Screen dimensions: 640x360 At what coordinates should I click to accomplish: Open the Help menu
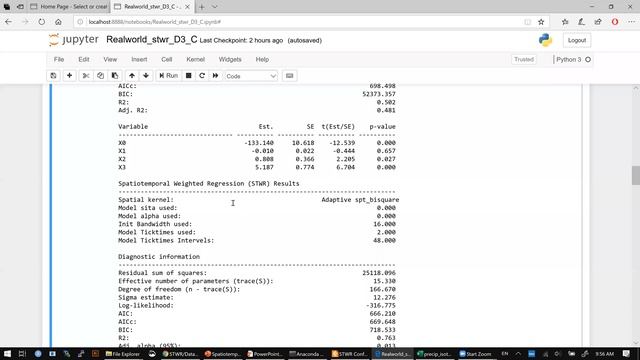click(262, 60)
